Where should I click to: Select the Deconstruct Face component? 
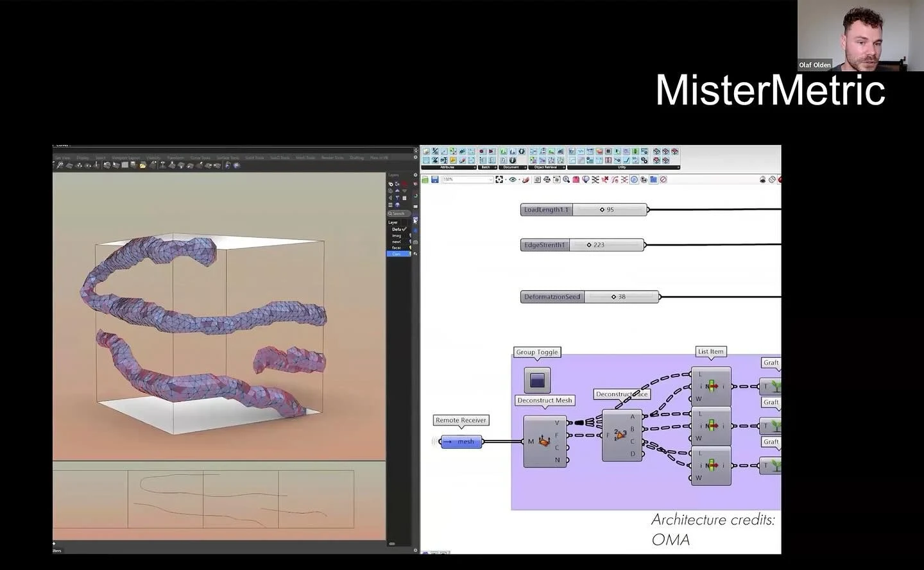tap(621, 435)
